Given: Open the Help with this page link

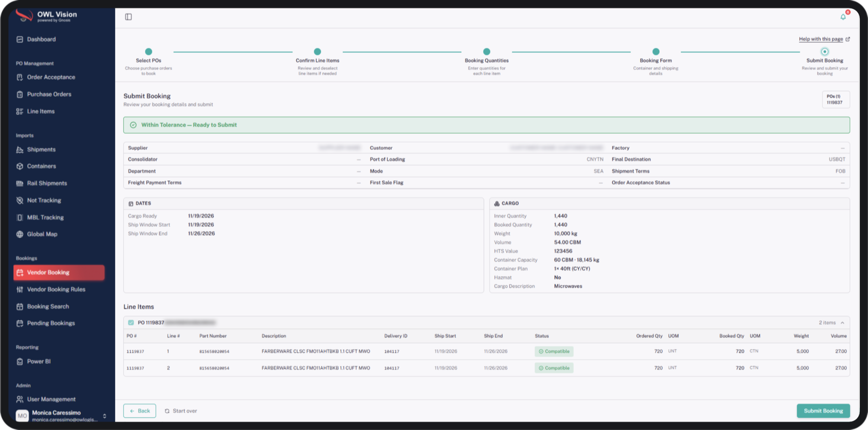Looking at the screenshot, I should 824,39.
